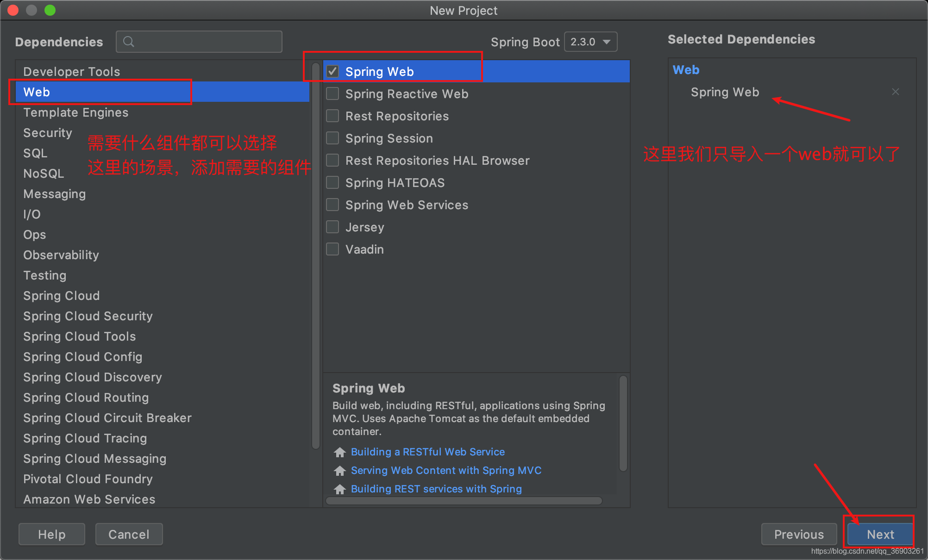Viewport: 928px width, 560px height.
Task: Proceed with the Next button
Action: tap(880, 534)
